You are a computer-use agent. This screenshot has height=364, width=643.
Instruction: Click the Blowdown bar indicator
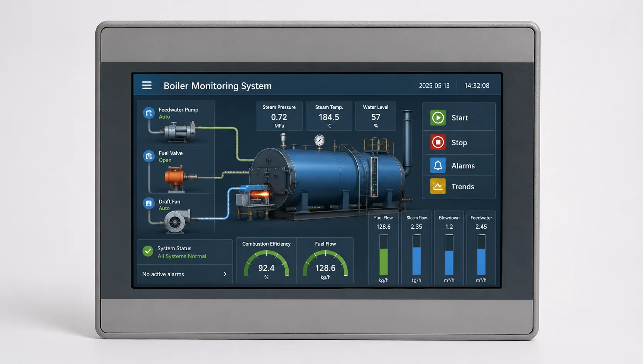coord(449,255)
